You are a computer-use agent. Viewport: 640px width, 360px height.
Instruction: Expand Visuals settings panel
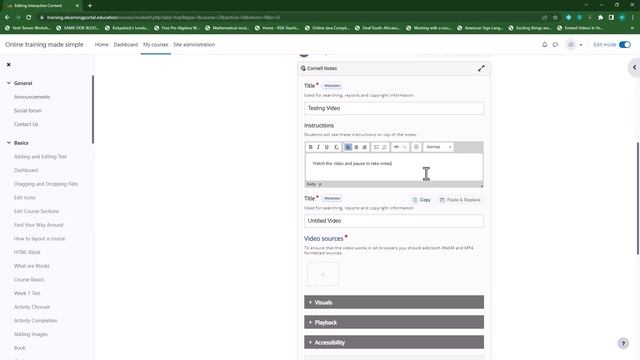coord(394,302)
